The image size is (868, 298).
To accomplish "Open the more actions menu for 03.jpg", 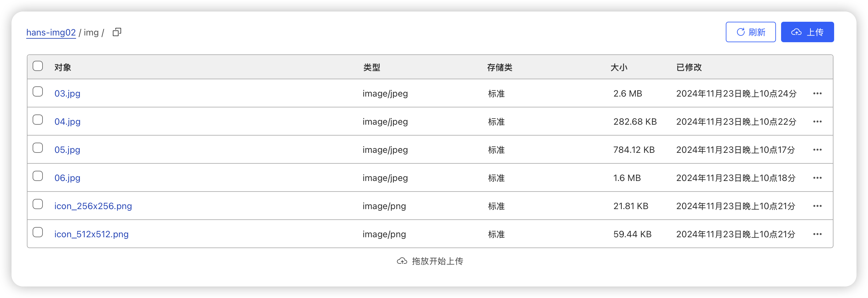I will [x=817, y=93].
